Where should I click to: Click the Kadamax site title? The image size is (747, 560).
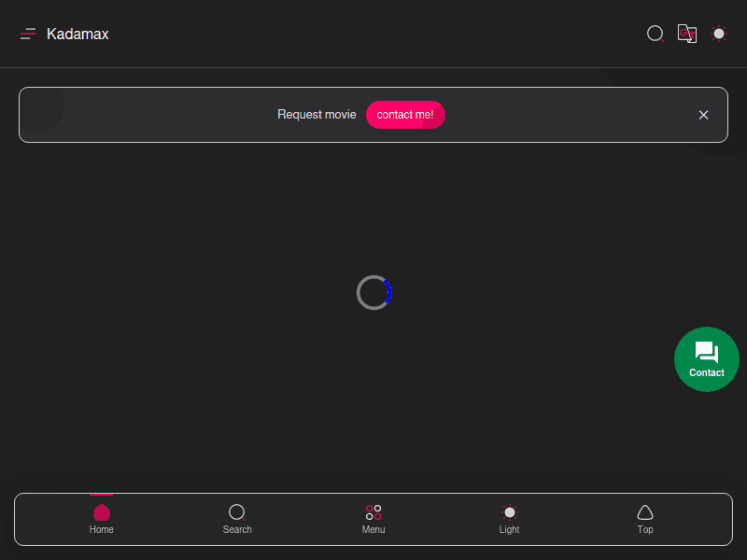click(x=78, y=35)
